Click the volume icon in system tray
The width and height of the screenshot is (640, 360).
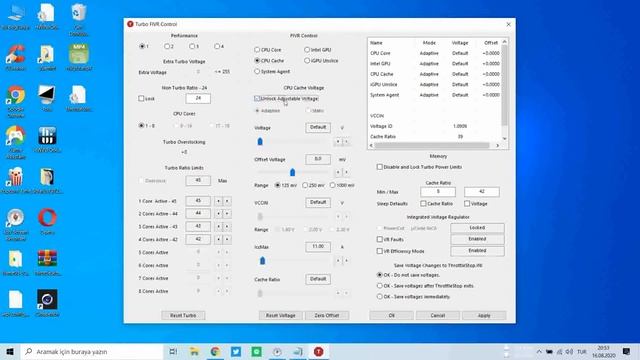pyautogui.click(x=569, y=351)
